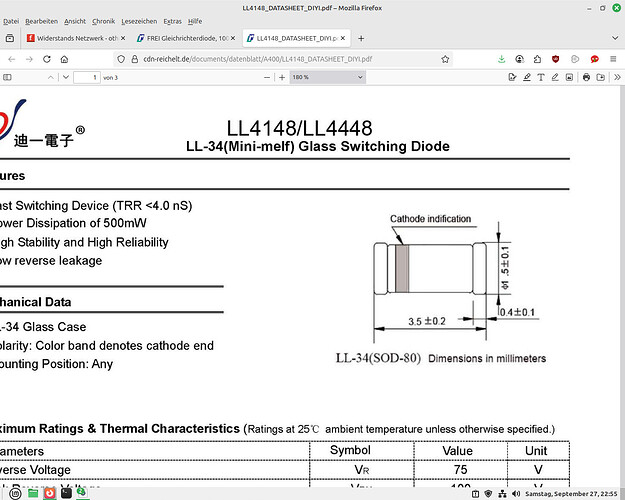Screen dimensions: 625x500
Task: Open a new tab
Action: click(x=362, y=38)
